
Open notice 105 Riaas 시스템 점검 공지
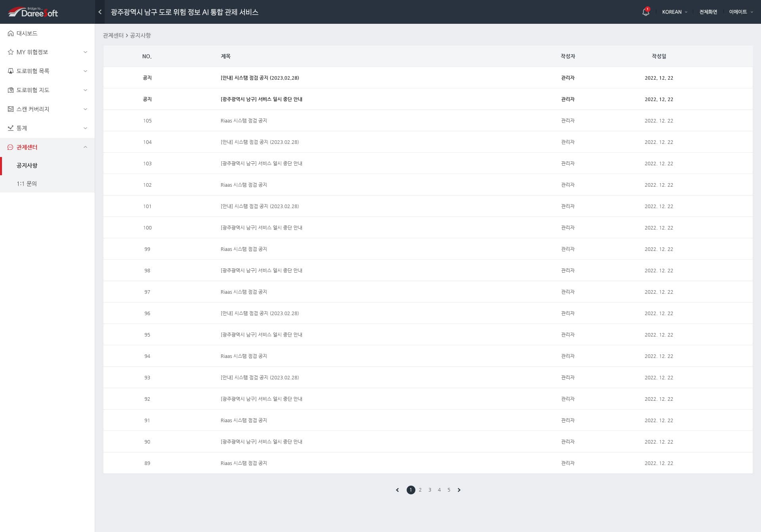click(244, 121)
